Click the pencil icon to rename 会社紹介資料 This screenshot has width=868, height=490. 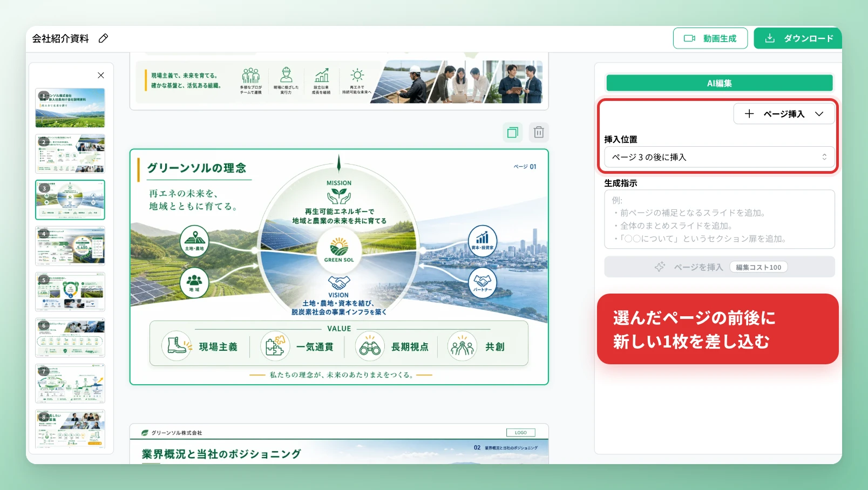[x=104, y=38]
